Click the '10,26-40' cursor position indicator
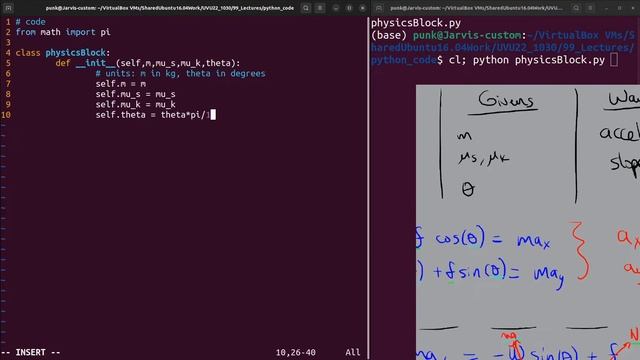This screenshot has width=640, height=360. tap(296, 352)
